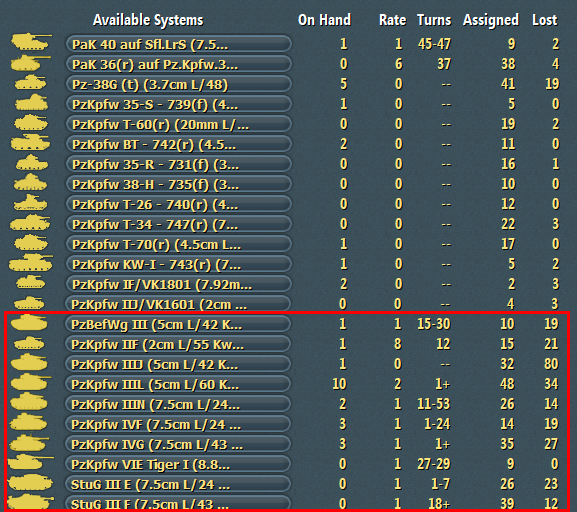This screenshot has height=512, width=577.
Task: Click the Lost column header
Action: (545, 20)
